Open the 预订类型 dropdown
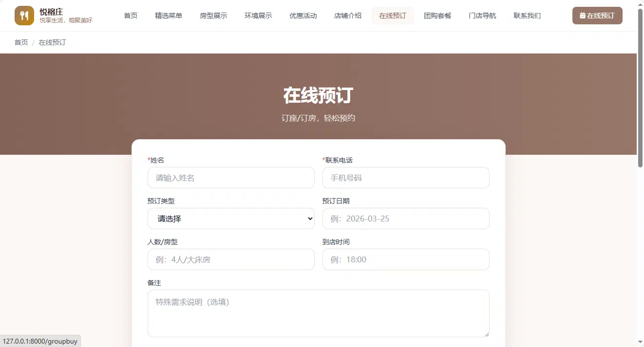 [x=231, y=219]
